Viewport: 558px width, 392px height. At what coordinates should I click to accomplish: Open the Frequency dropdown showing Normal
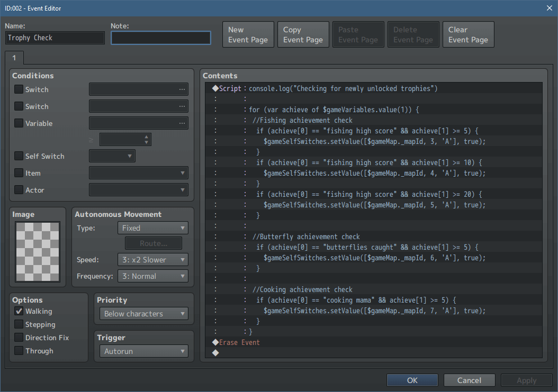coord(152,276)
